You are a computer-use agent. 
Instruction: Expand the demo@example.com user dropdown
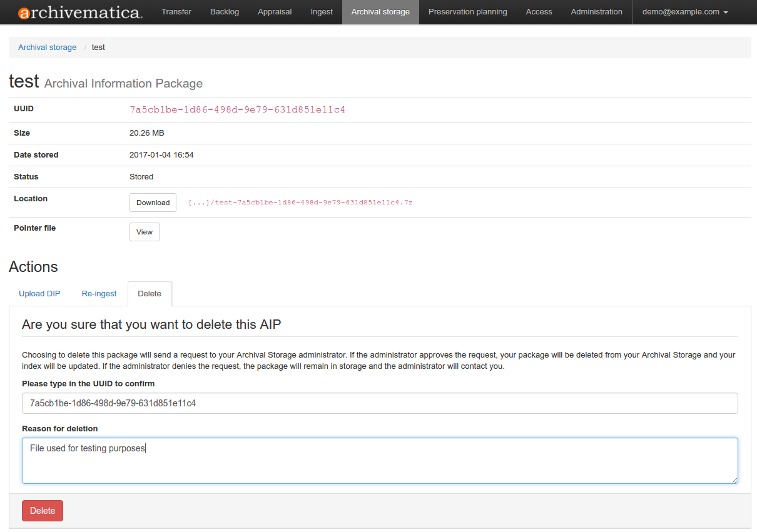coord(685,12)
